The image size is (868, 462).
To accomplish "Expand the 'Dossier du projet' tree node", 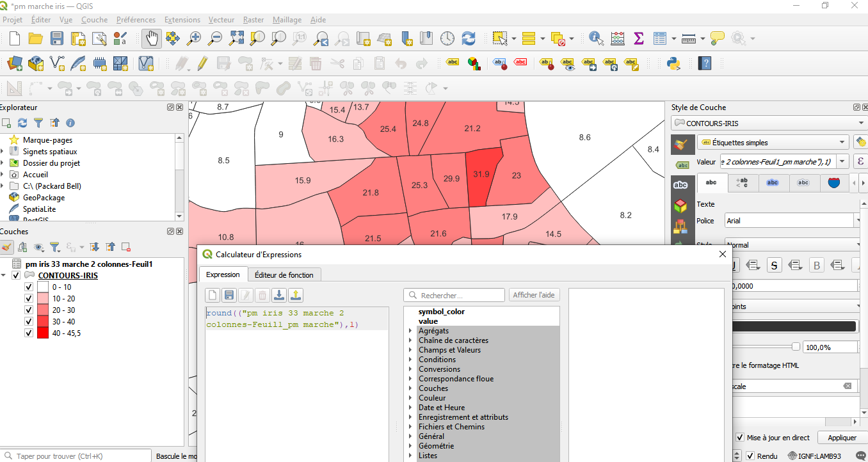I will (x=3, y=163).
